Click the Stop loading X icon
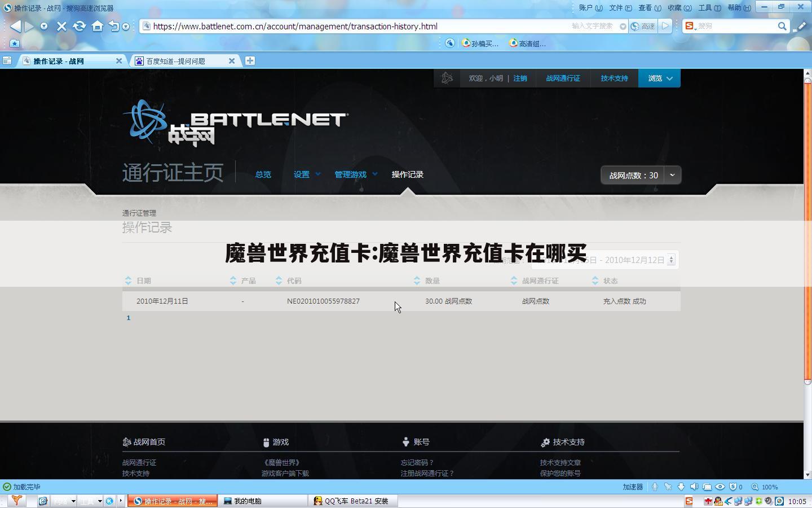The width and height of the screenshot is (812, 508). [x=62, y=26]
